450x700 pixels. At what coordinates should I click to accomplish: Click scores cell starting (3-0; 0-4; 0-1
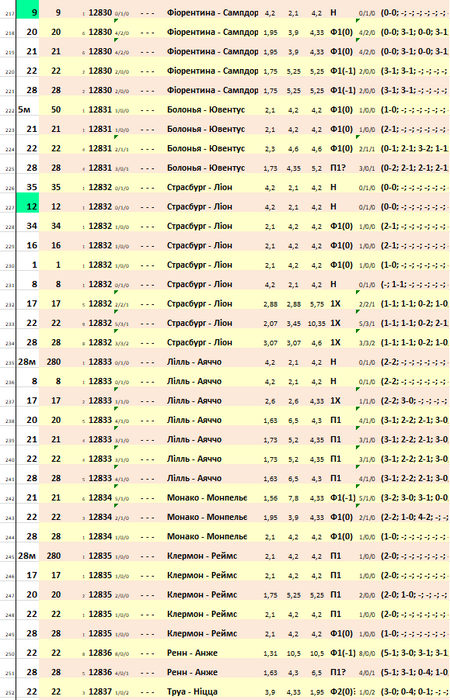click(415, 692)
